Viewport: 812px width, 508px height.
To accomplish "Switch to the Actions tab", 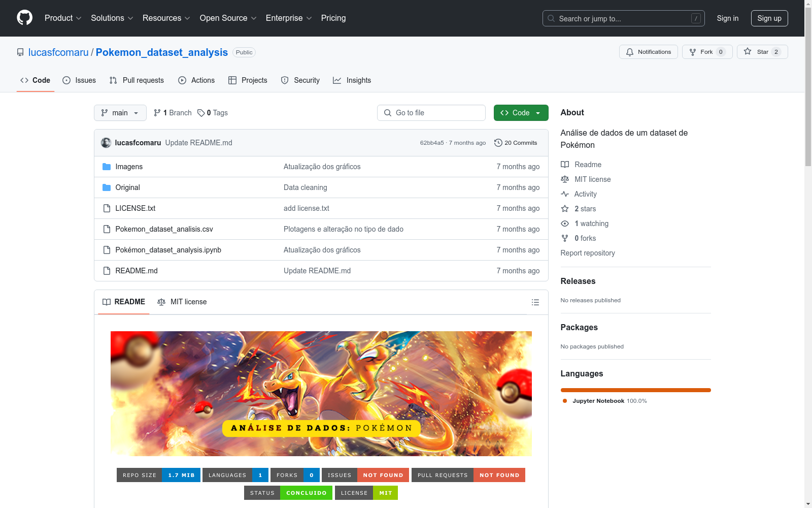I will (196, 80).
